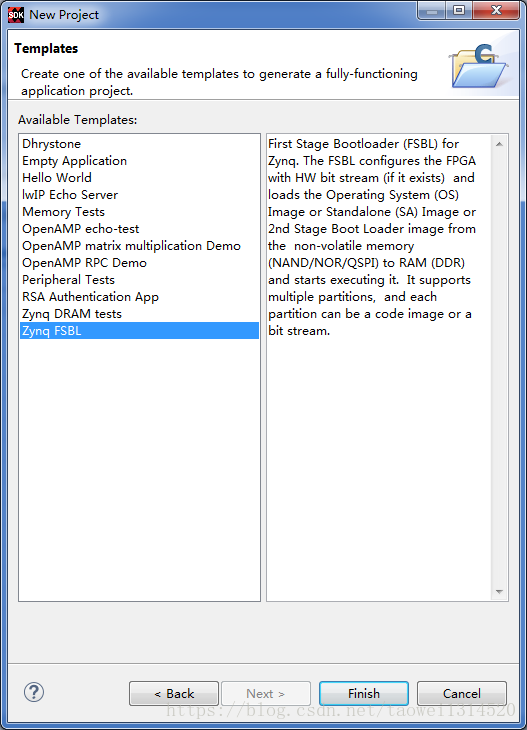Screen dimensions: 527x730
Task: Cancel the New Project wizard
Action: (x=461, y=694)
